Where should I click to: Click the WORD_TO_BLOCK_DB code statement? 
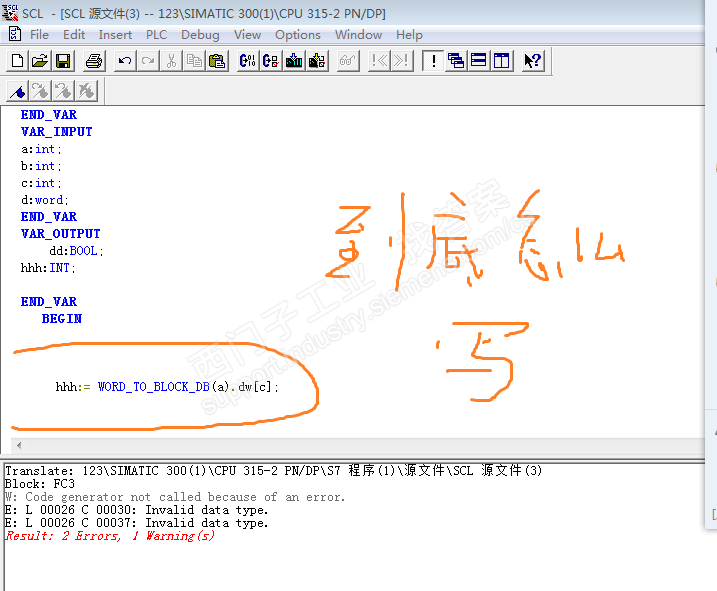pos(167,387)
